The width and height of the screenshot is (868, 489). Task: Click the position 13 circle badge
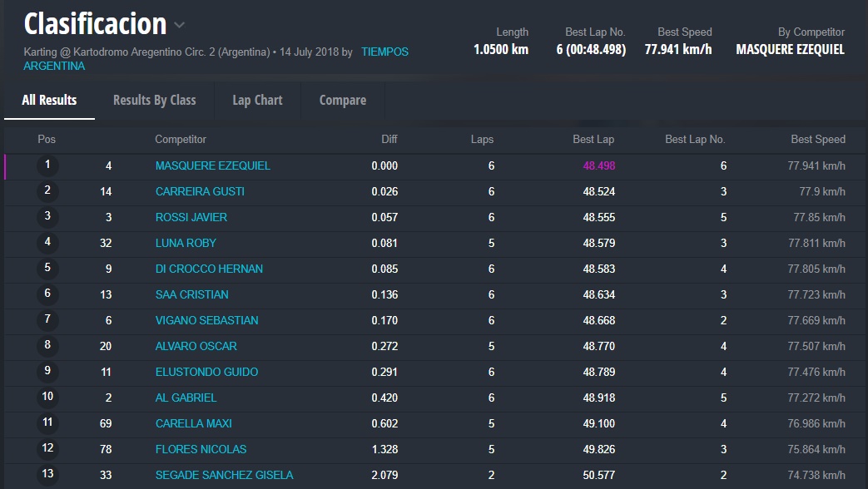click(x=47, y=475)
